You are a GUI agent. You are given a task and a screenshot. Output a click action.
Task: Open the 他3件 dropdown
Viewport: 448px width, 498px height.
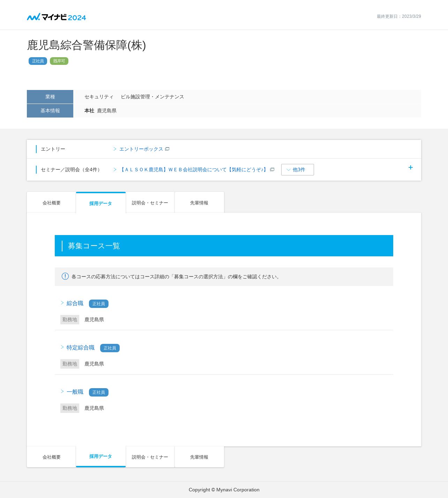(298, 169)
